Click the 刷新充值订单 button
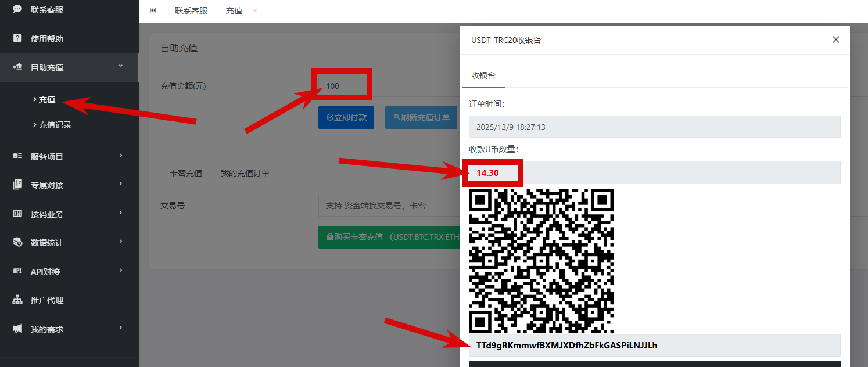The image size is (868, 367). (421, 117)
